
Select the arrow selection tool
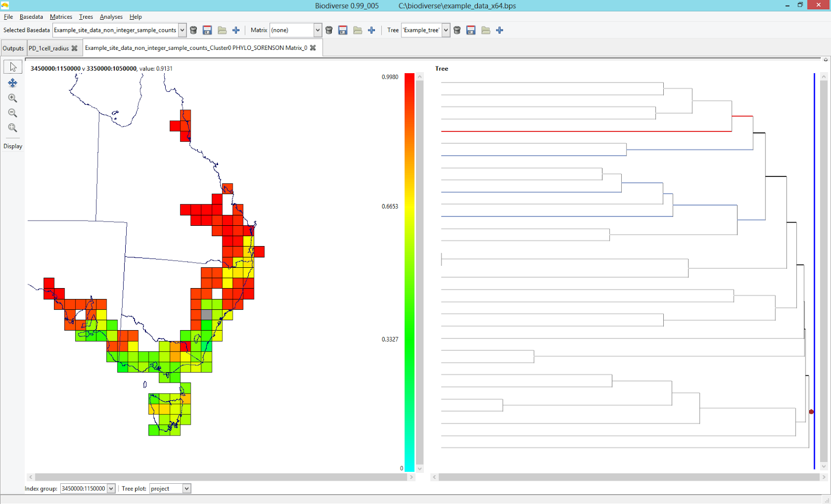(12, 66)
